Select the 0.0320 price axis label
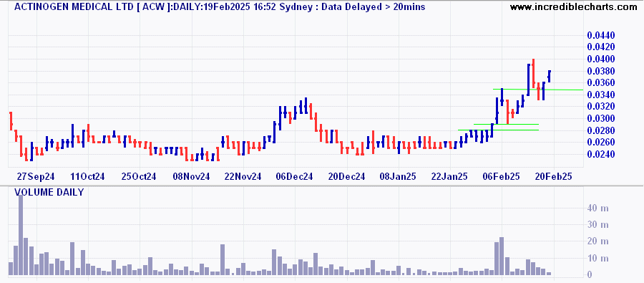 pos(601,107)
